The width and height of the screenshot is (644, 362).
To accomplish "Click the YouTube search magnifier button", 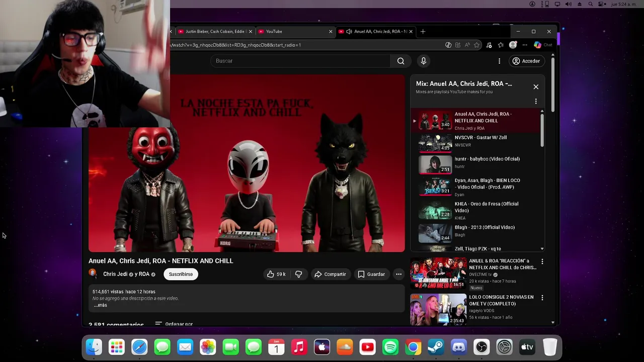I will (x=400, y=61).
